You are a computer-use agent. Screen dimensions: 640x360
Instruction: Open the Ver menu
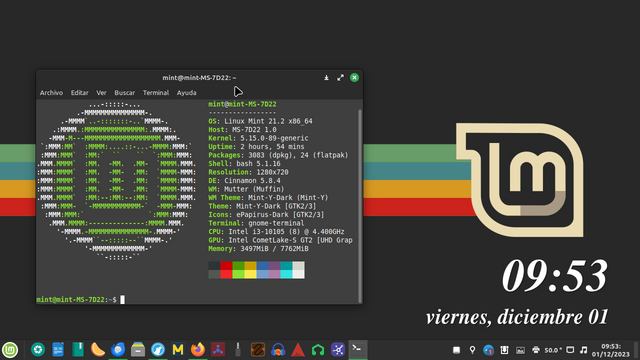101,93
